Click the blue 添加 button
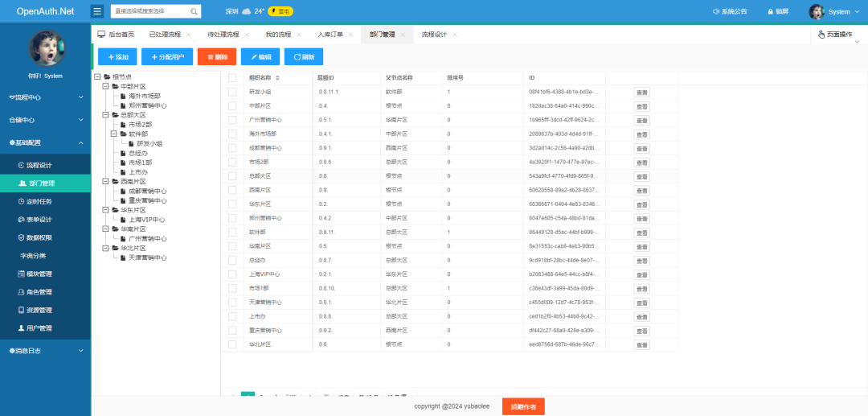 pyautogui.click(x=117, y=57)
